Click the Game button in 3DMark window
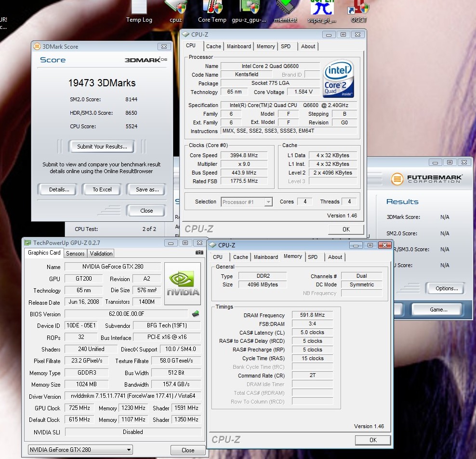 (438, 310)
